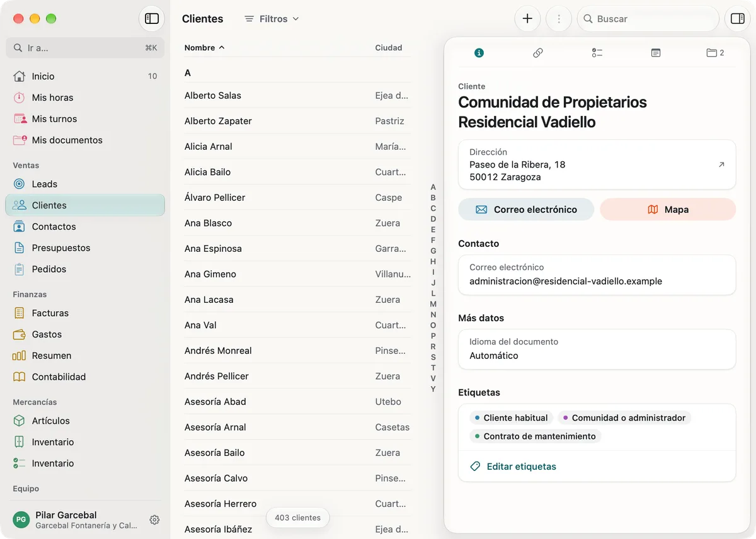Select the Asesoría Calvo client row

pyautogui.click(x=297, y=479)
